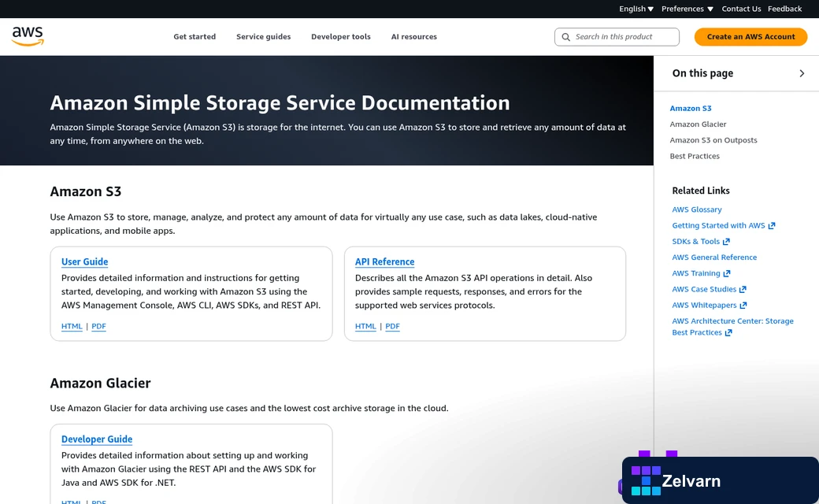Open the English language dropdown
The height and width of the screenshot is (504, 819).
click(x=636, y=9)
